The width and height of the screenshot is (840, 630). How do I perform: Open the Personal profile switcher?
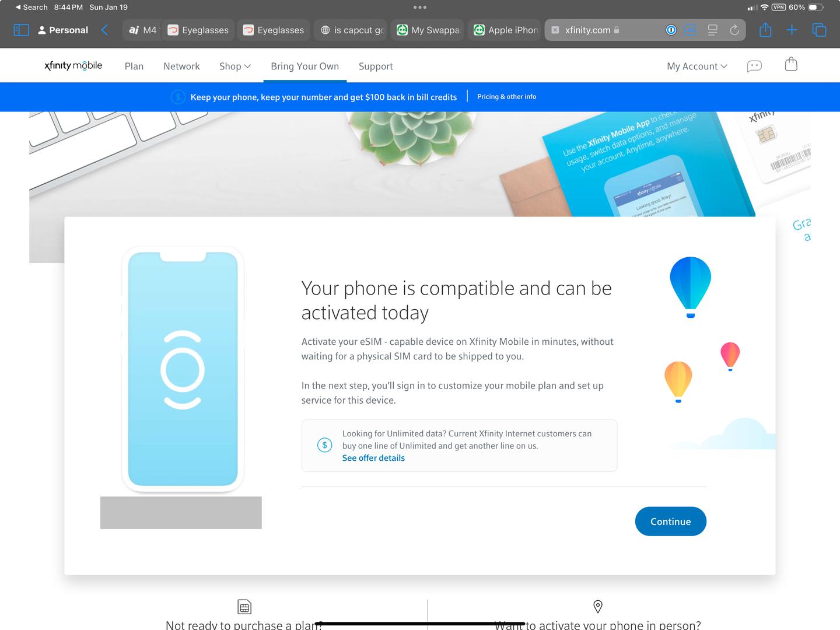click(x=63, y=30)
